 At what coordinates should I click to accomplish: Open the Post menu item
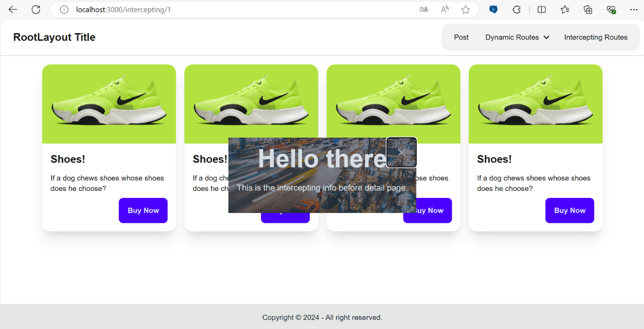(461, 37)
